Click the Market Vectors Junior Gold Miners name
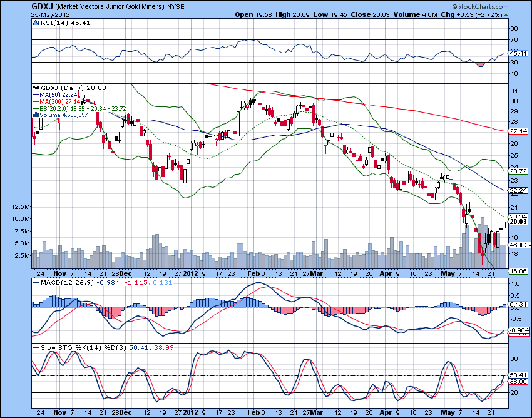The height and width of the screenshot is (418, 532). coord(110,6)
